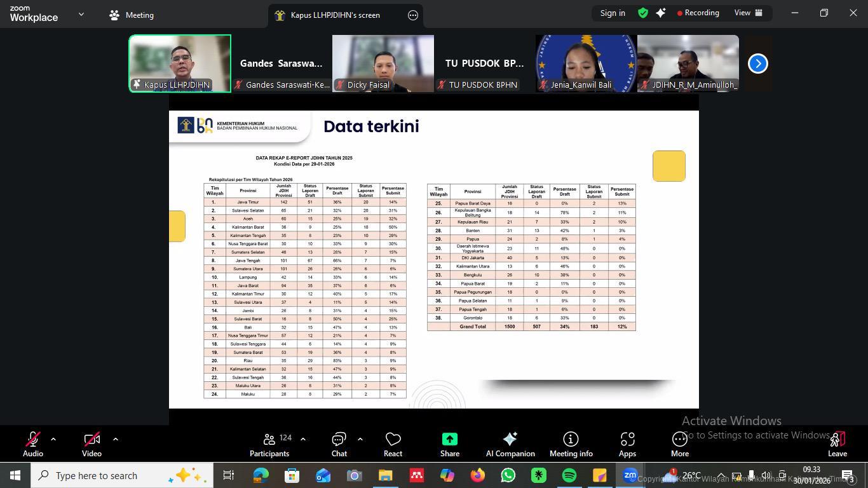Screen dimensions: 868x488
Task: Expand audio settings arrow next to Audio
Action: pos(53,439)
